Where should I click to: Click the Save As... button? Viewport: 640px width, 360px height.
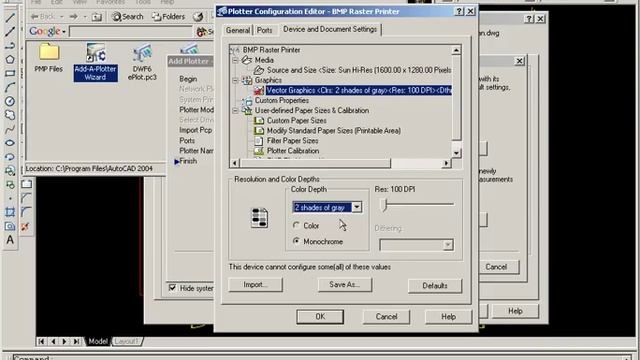coord(345,285)
